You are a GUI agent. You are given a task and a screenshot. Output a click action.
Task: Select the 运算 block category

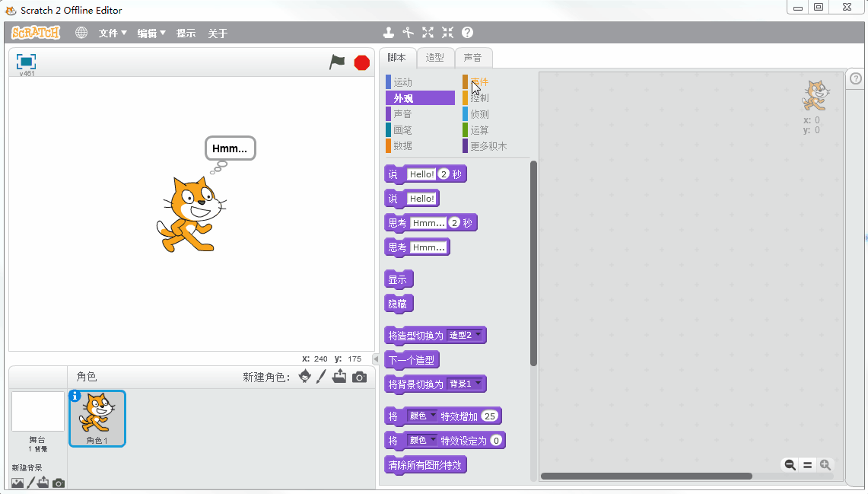pyautogui.click(x=497, y=130)
